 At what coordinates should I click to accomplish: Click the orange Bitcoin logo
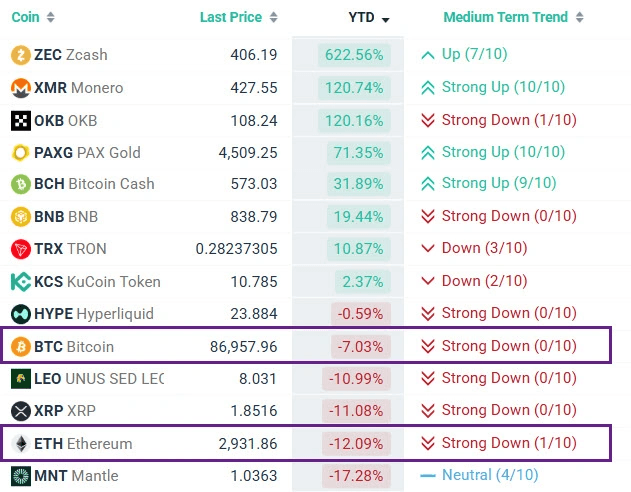click(21, 346)
